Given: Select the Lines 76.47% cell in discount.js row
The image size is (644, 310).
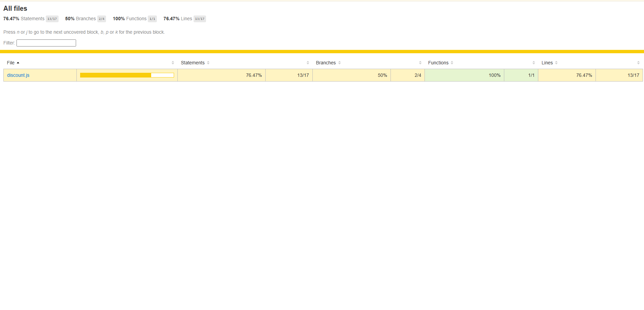Looking at the screenshot, I should [x=567, y=75].
